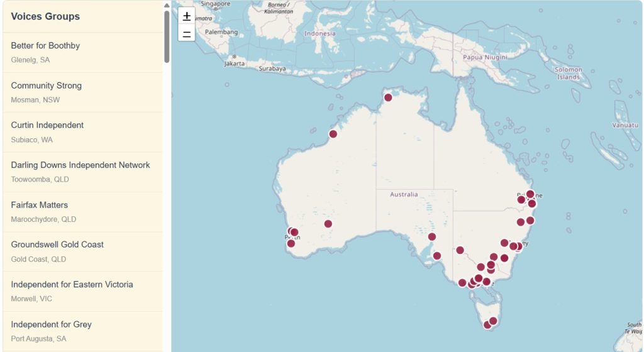Viewport: 644px width, 352px height.
Task: Click the scroll-up arrow above the list scrollbar
Action: click(x=167, y=5)
